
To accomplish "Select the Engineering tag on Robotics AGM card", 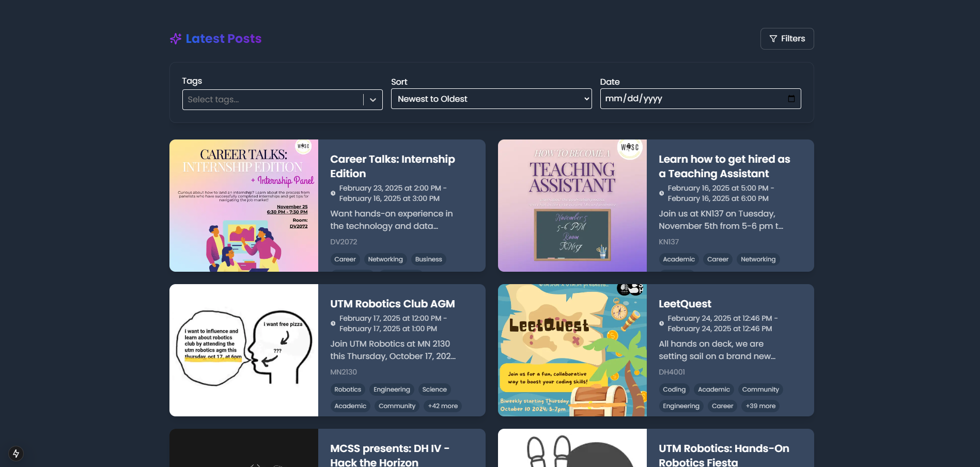I will [392, 390].
